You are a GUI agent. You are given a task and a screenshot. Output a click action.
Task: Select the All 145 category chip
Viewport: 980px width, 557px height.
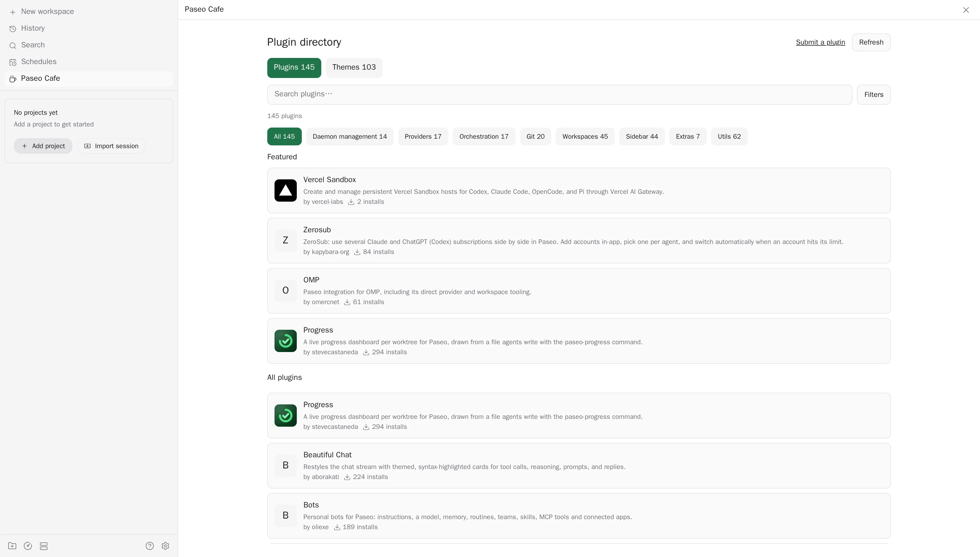[284, 136]
